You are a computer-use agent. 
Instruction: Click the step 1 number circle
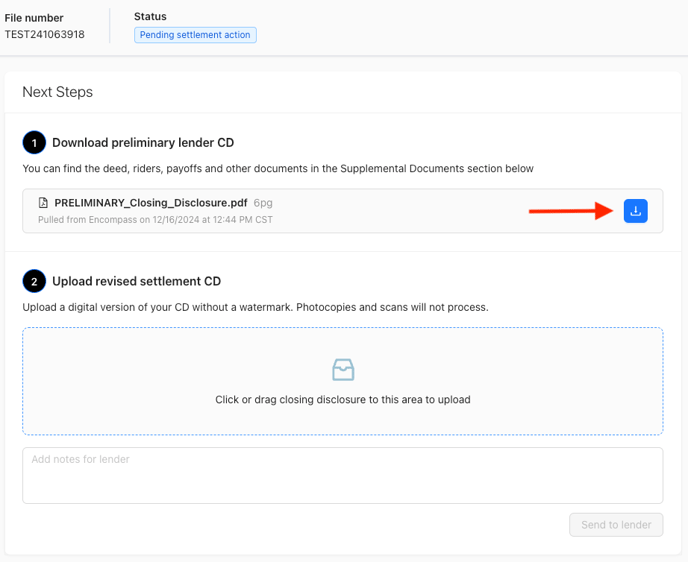pos(34,143)
